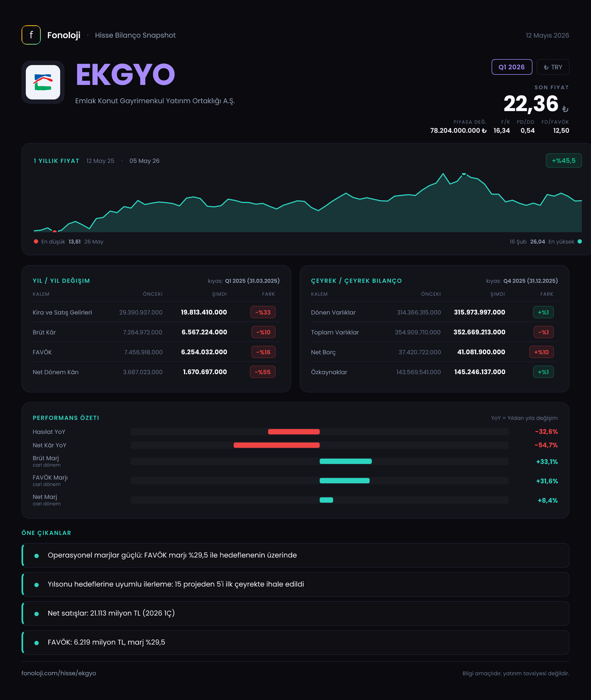The image size is (591, 700).
Task: Click the PD/DD value 0,54
Action: click(528, 130)
